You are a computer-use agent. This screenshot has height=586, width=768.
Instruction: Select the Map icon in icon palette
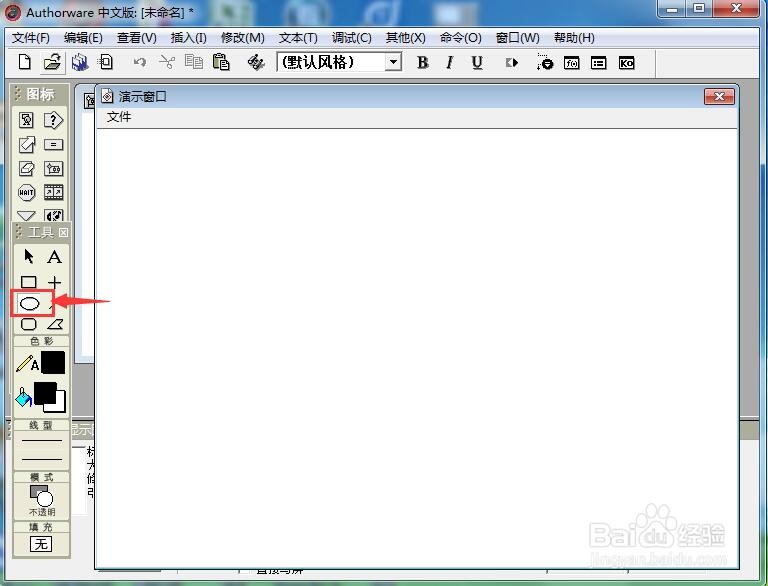click(x=53, y=169)
